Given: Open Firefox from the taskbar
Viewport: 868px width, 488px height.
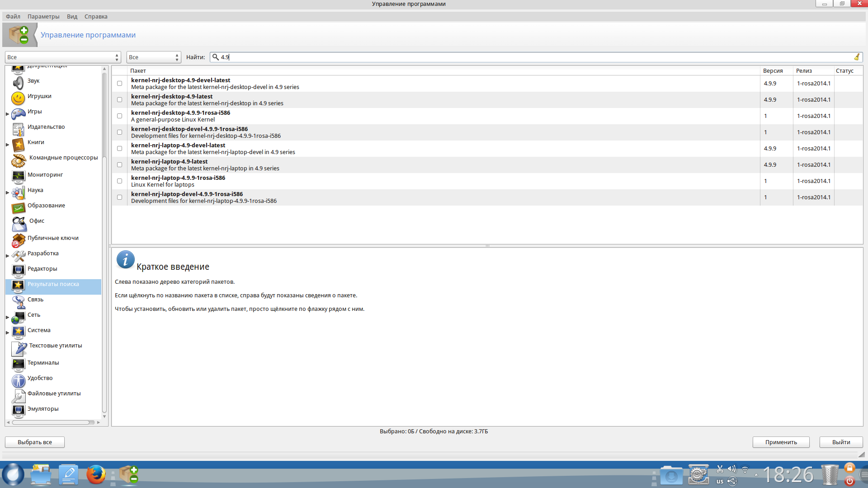Looking at the screenshot, I should point(96,475).
